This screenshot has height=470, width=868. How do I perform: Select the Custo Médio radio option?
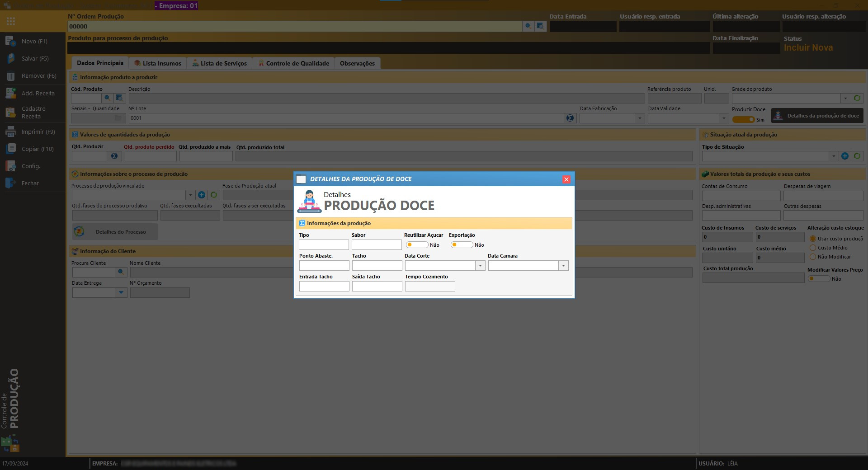point(813,248)
